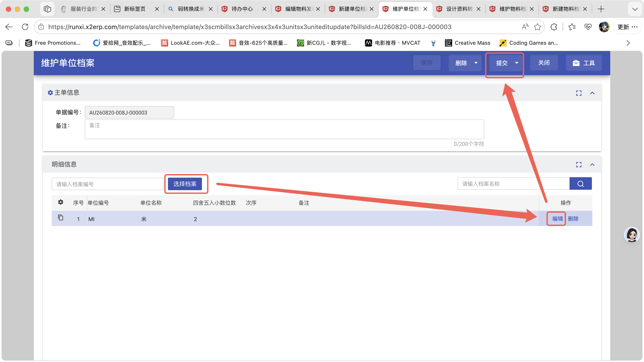Click the 备注 text area
Image resolution: width=644 pixels, height=362 pixels.
(284, 129)
